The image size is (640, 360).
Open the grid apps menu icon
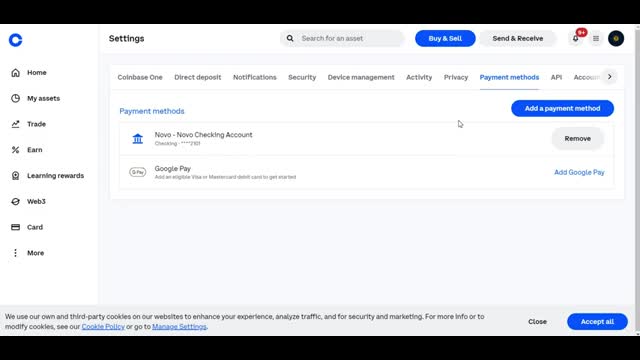tap(596, 38)
